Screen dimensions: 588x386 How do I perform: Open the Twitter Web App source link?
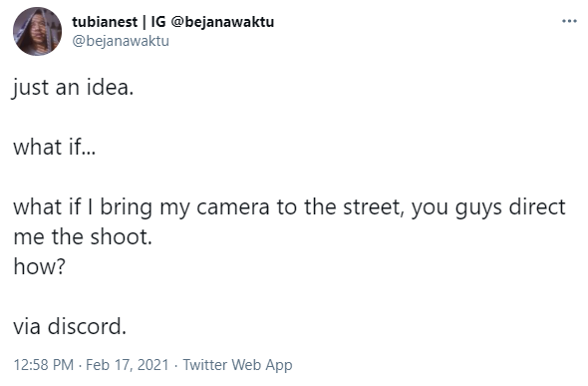pos(237,365)
